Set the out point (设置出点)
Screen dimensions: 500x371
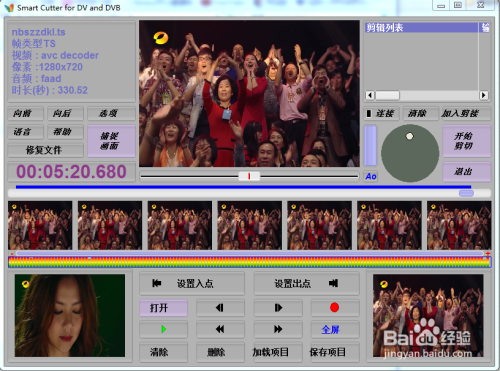pos(307,284)
